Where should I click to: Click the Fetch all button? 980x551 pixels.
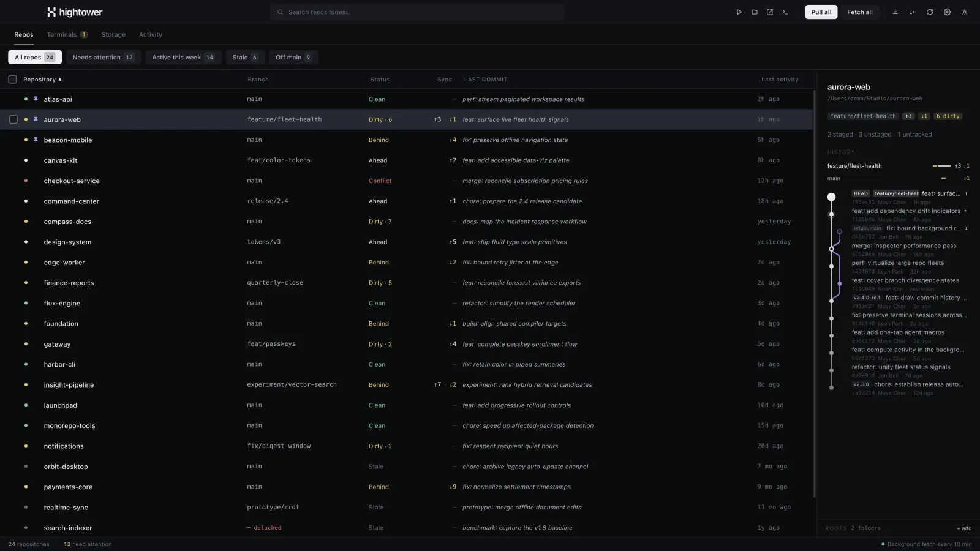[860, 12]
